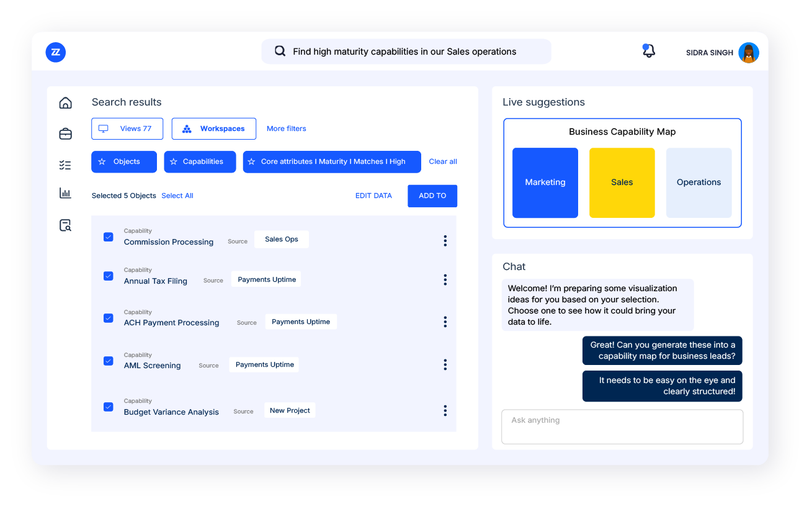This screenshot has height=509, width=812.
Task: Select the checklist icon in sidebar
Action: tap(65, 165)
